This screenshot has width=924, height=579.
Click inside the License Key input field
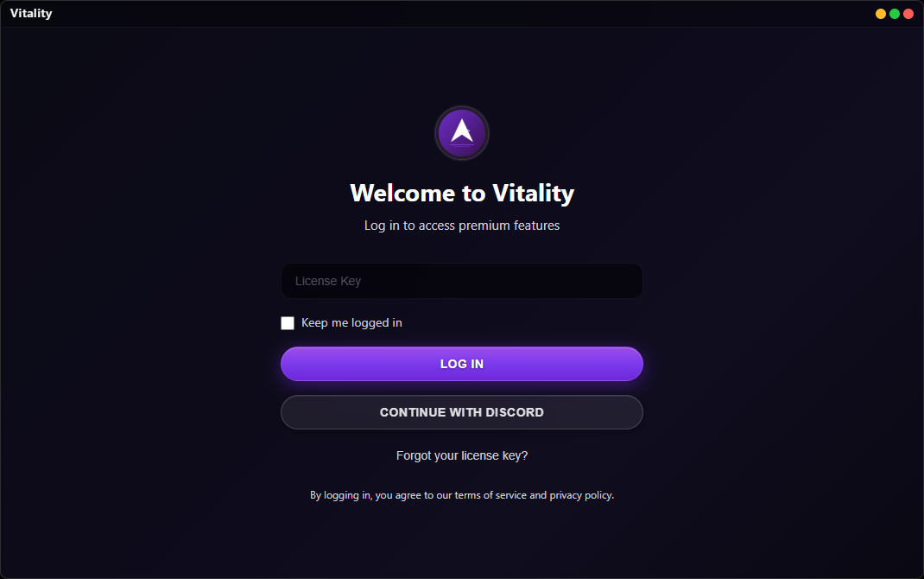click(462, 281)
